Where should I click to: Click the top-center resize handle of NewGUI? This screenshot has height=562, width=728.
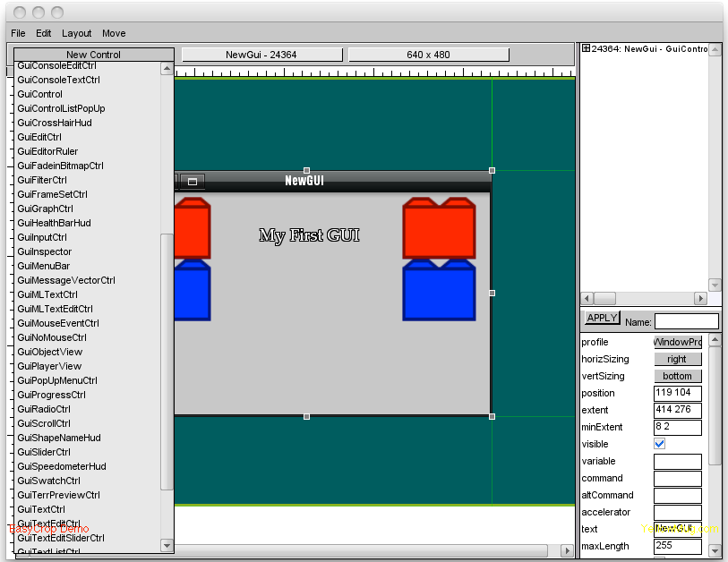(306, 170)
